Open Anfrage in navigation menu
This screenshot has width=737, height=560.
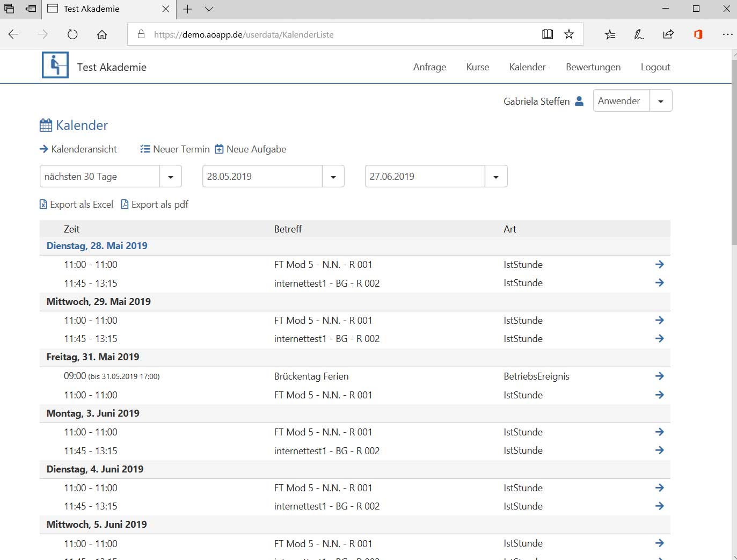click(x=429, y=67)
